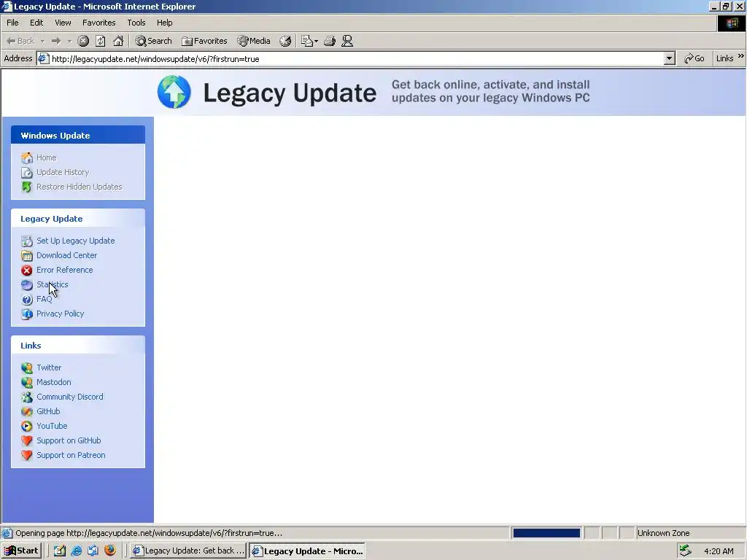Open the Favorites menu
747x560 pixels.
point(99,23)
